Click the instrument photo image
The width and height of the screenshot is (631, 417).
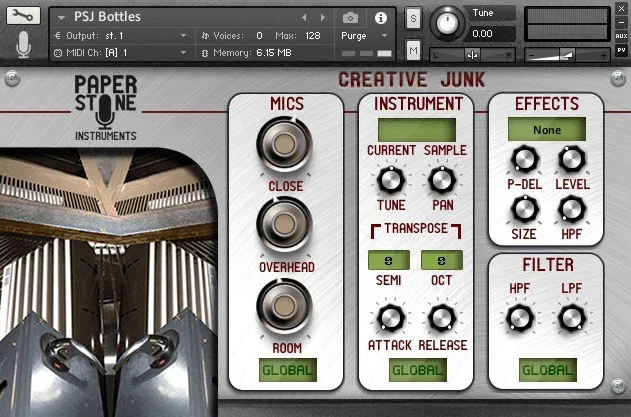click(108, 282)
